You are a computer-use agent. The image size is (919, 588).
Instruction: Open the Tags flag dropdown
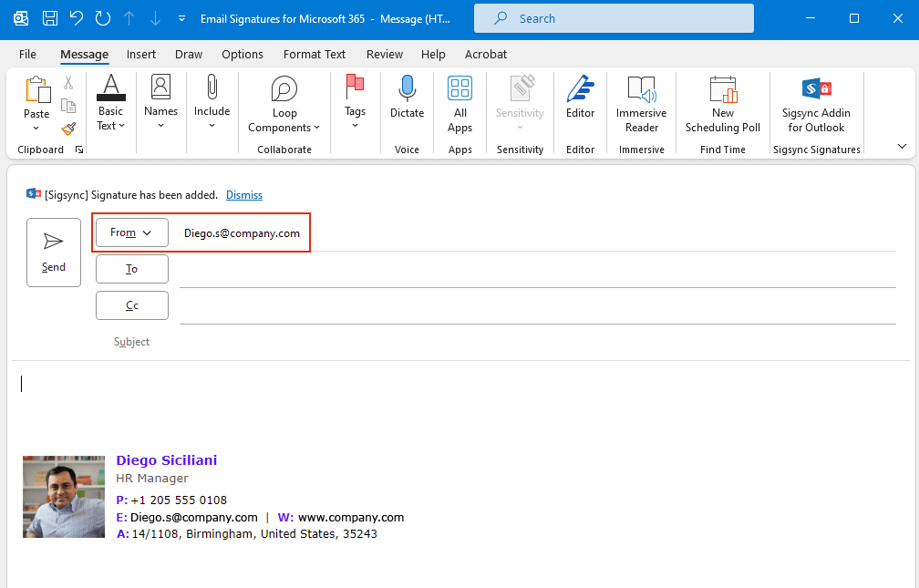pos(355,104)
